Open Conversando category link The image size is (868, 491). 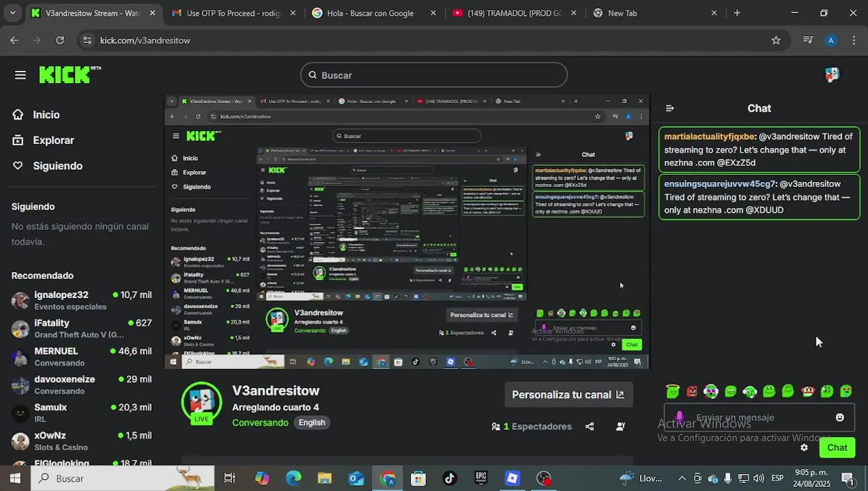(260, 423)
